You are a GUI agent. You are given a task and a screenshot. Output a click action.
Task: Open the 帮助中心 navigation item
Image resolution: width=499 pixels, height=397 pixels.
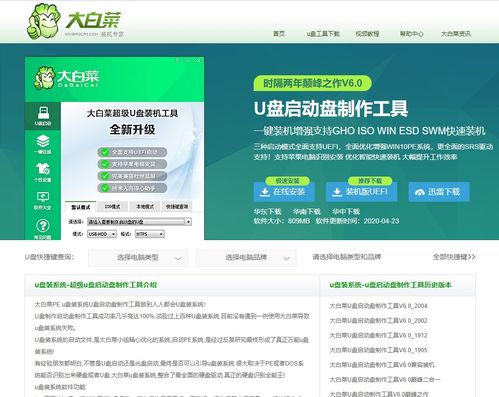(411, 34)
